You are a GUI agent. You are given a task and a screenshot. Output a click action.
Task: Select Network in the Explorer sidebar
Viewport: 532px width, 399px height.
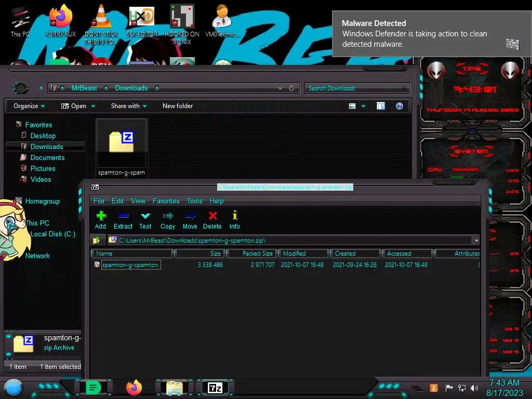click(37, 256)
